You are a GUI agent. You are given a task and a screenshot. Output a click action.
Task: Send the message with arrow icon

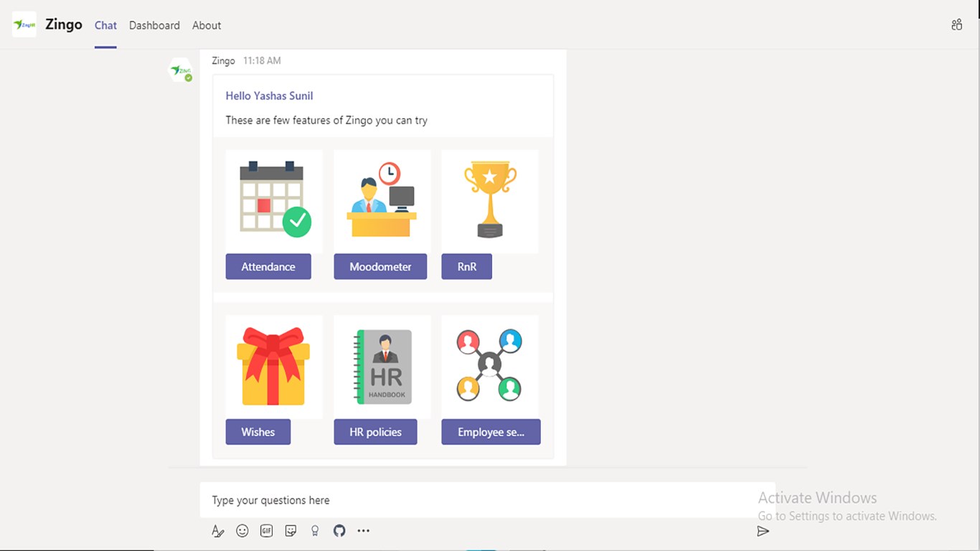coord(763,531)
